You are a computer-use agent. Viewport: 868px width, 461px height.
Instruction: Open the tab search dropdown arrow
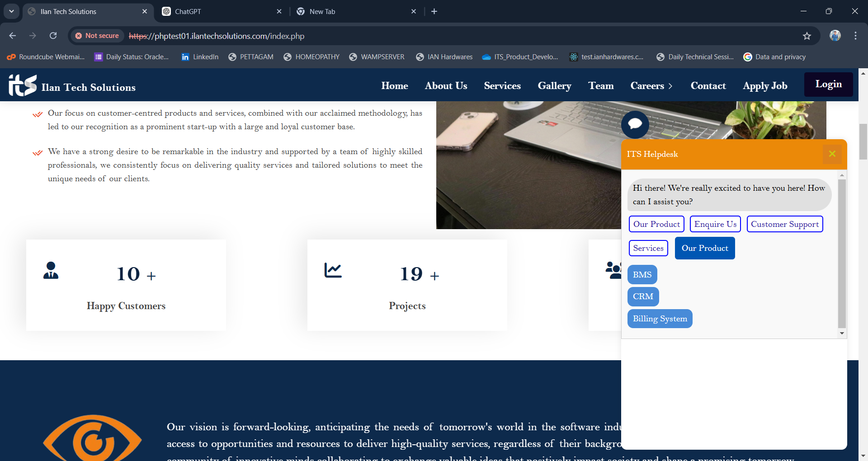click(11, 11)
